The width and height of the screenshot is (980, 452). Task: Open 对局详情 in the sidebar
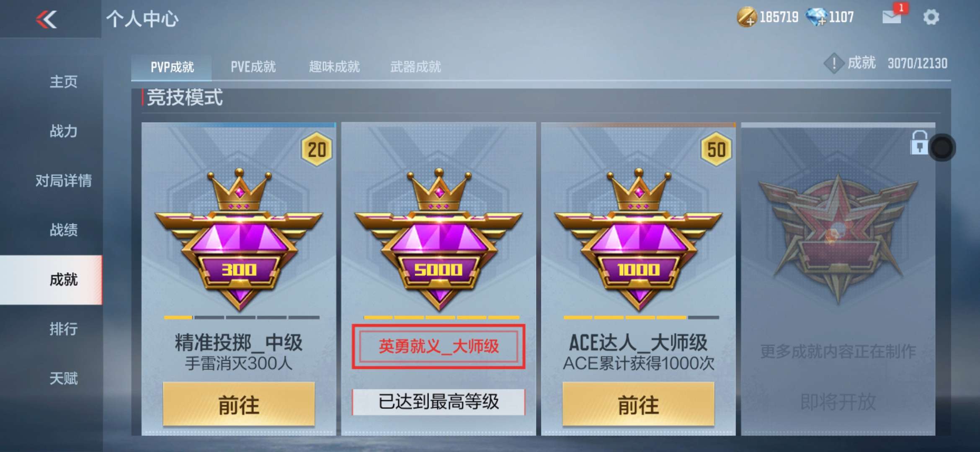[x=63, y=180]
